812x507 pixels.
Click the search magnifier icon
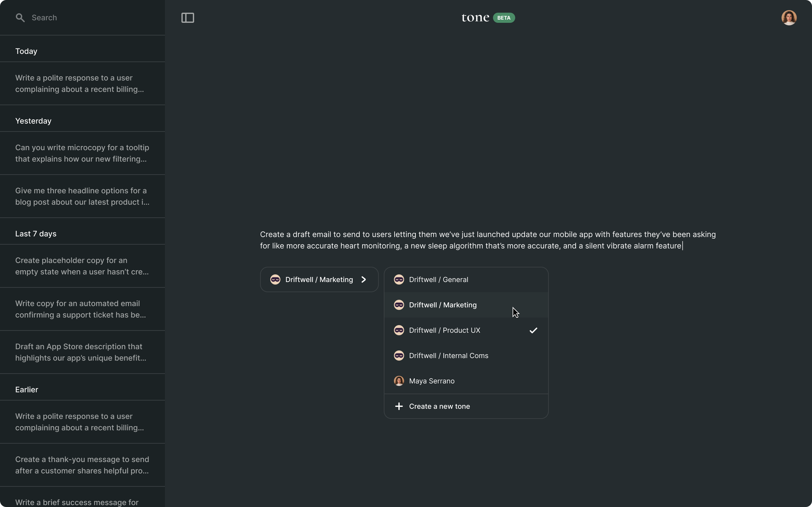[20, 18]
